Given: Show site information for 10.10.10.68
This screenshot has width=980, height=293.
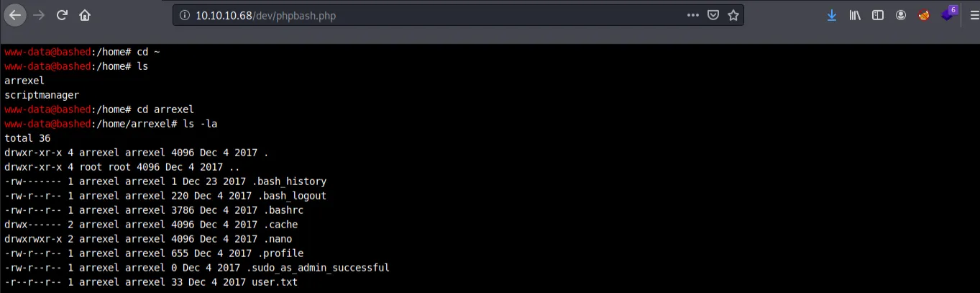Looking at the screenshot, I should coord(184,15).
